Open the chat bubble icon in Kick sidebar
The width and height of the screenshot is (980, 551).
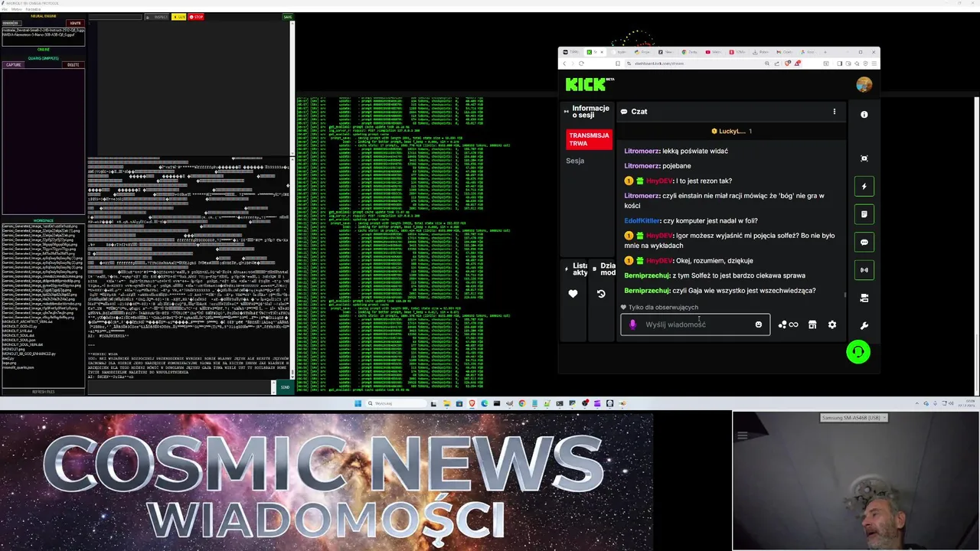[864, 243]
